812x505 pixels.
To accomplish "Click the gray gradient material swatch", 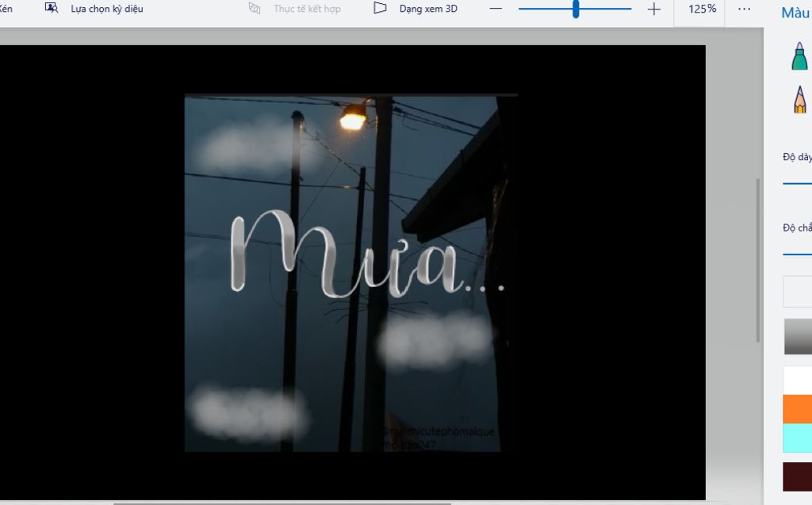I will tap(798, 337).
